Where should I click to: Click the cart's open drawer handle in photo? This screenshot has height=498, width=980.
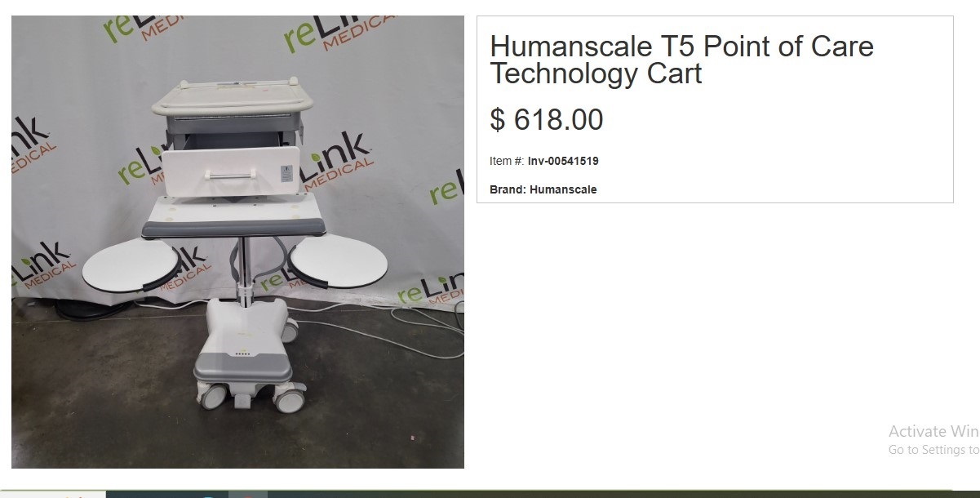229,174
